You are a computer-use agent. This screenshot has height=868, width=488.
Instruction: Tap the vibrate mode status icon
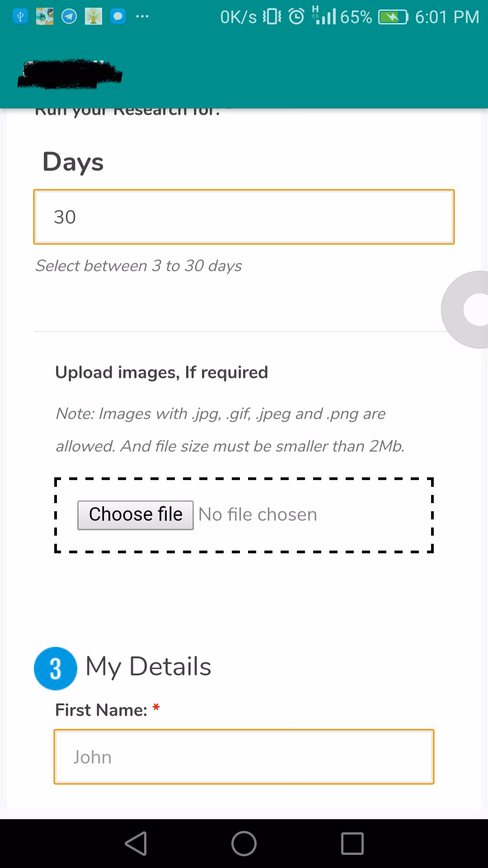click(x=272, y=17)
